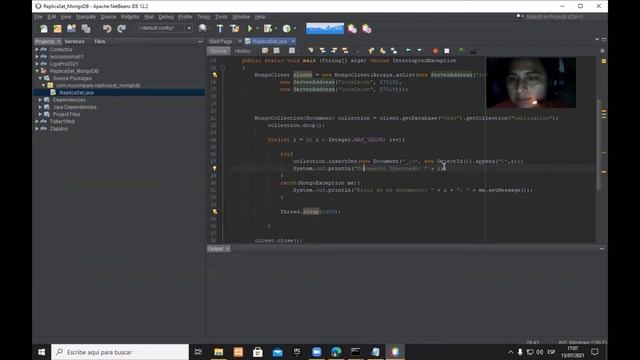Expand the Zapatos project node
Viewport: 640px width, 360px height.
coord(37,129)
